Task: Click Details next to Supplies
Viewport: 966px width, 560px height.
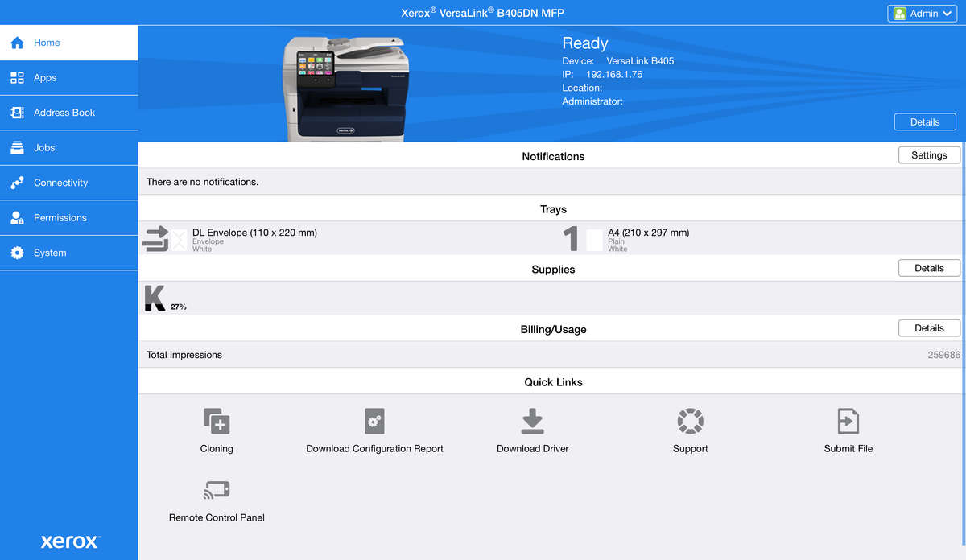Action: pyautogui.click(x=929, y=267)
